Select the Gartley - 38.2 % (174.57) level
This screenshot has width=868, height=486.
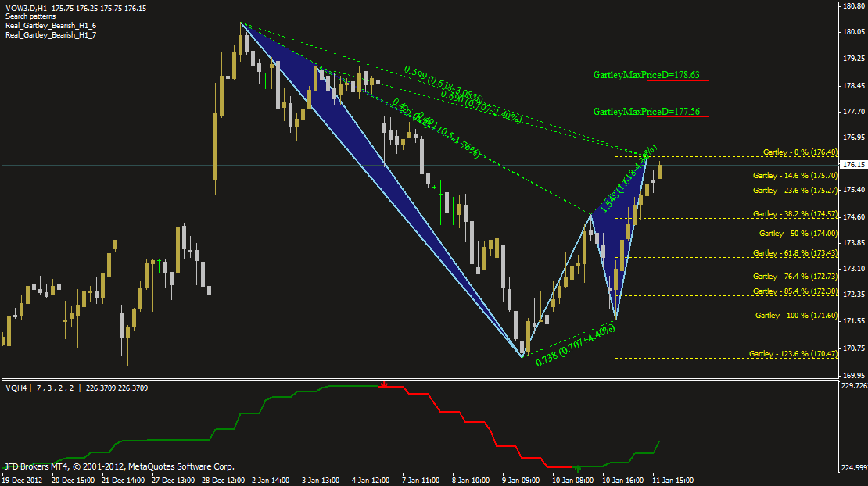[795, 214]
